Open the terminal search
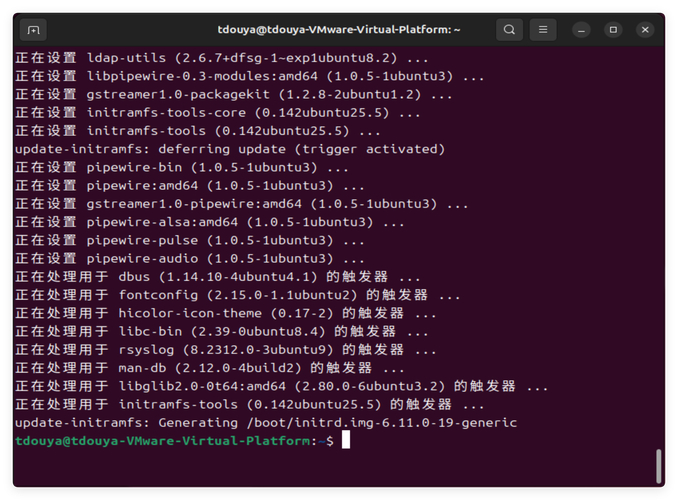This screenshot has width=678, height=500. click(x=509, y=30)
